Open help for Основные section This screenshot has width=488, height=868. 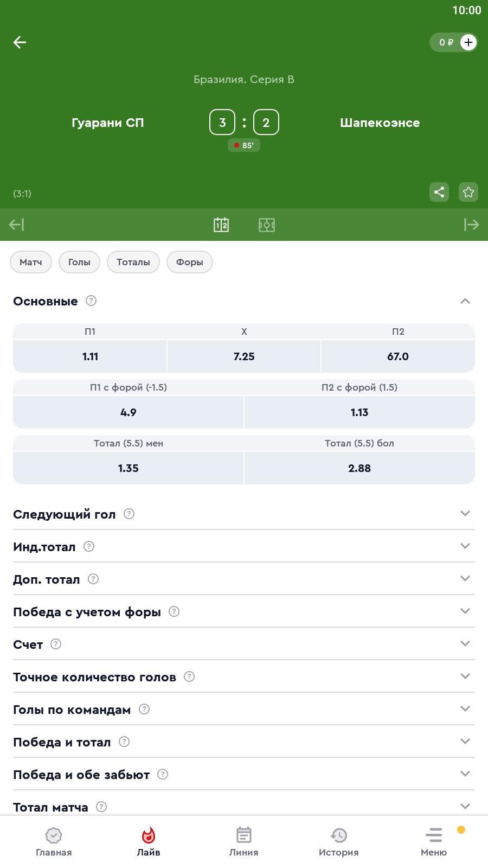91,301
